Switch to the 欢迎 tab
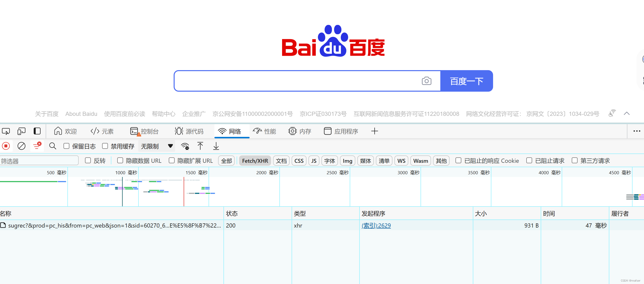This screenshot has width=644, height=284. (x=65, y=131)
